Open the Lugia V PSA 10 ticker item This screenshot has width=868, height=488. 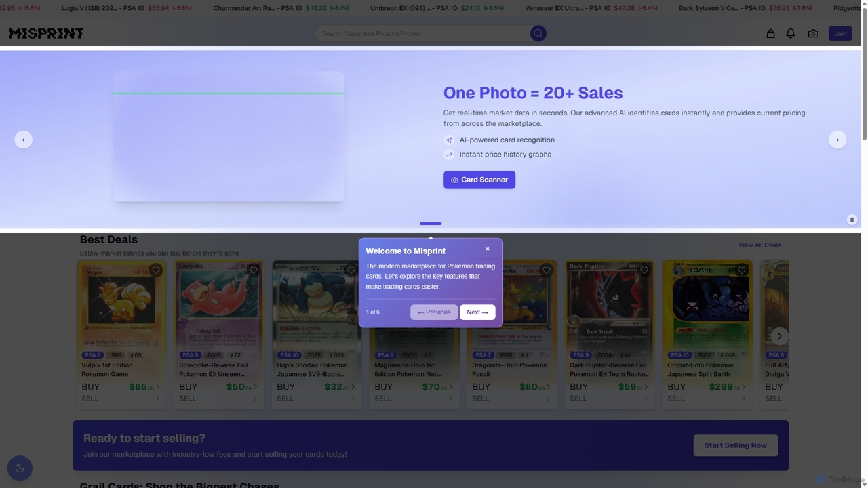click(126, 8)
